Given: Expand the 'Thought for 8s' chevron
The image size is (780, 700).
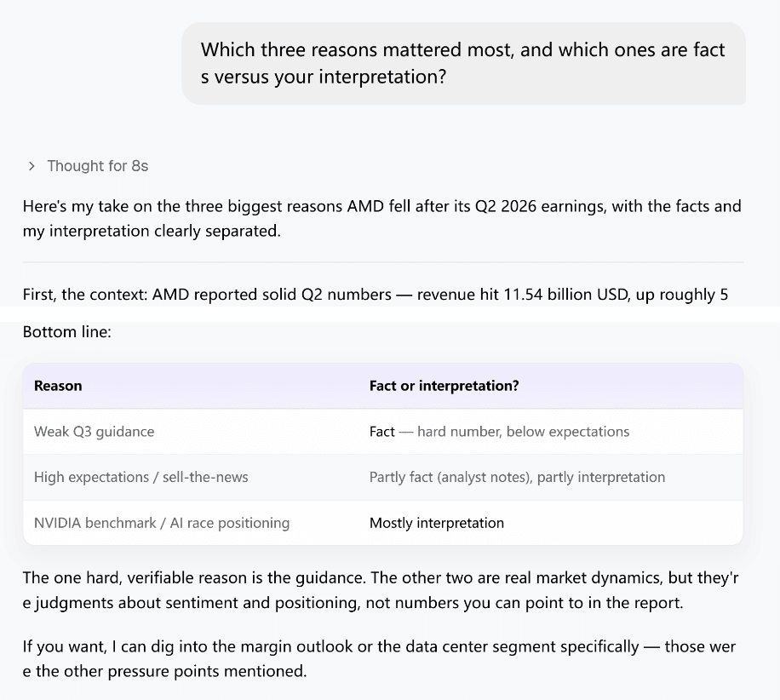Looking at the screenshot, I should (32, 166).
